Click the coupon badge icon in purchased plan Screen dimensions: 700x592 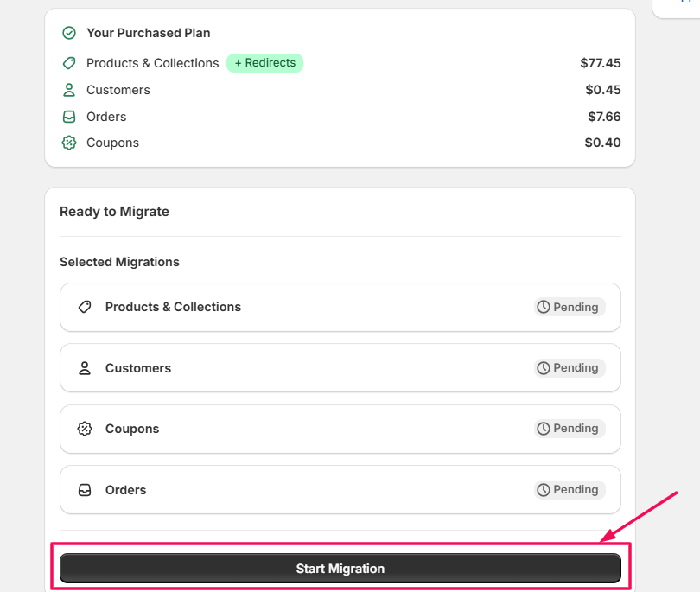pyautogui.click(x=69, y=143)
